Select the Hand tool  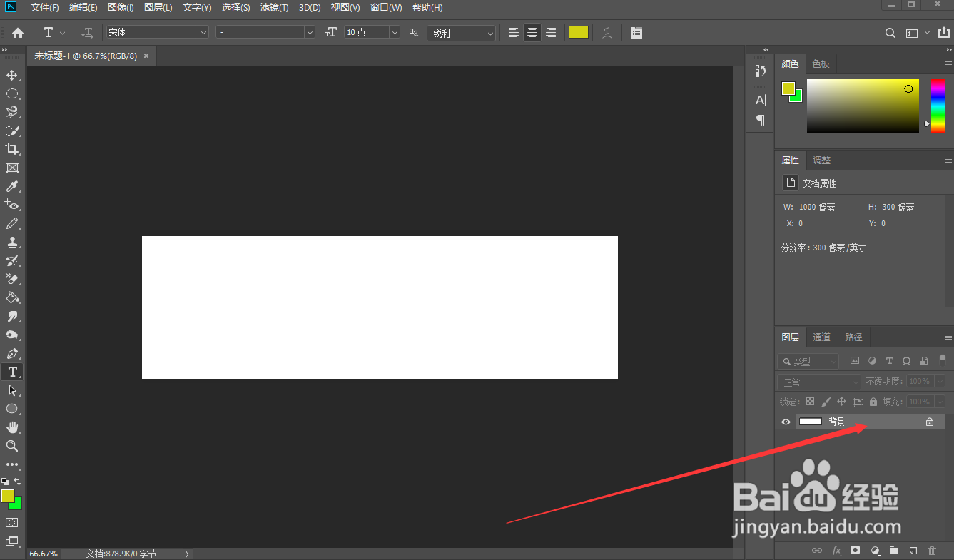click(12, 427)
